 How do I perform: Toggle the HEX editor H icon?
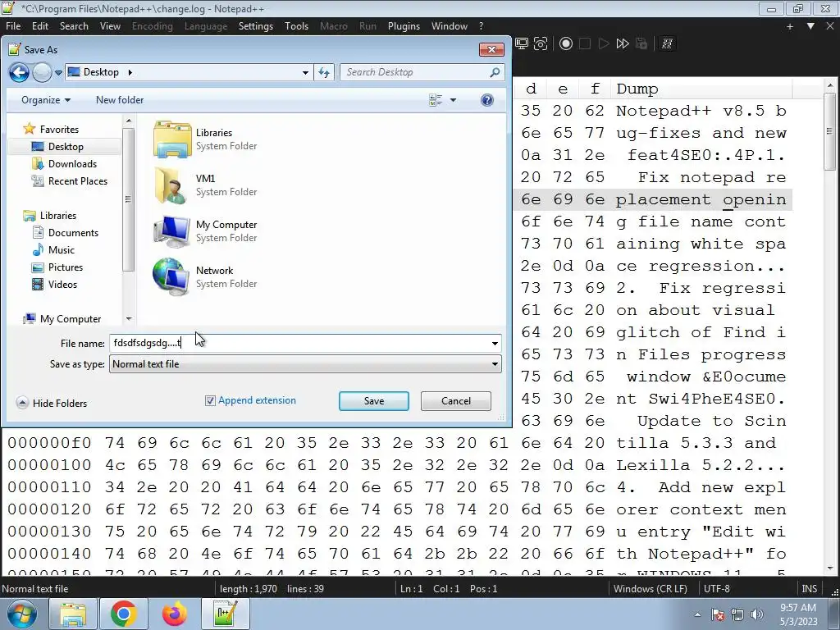[x=667, y=43]
